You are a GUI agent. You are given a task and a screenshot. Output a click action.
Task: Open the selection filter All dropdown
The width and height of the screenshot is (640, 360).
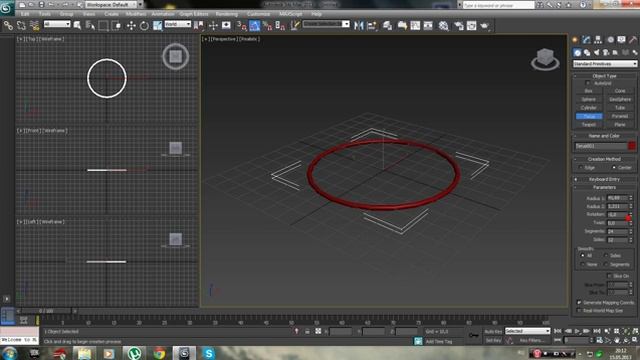click(57, 24)
